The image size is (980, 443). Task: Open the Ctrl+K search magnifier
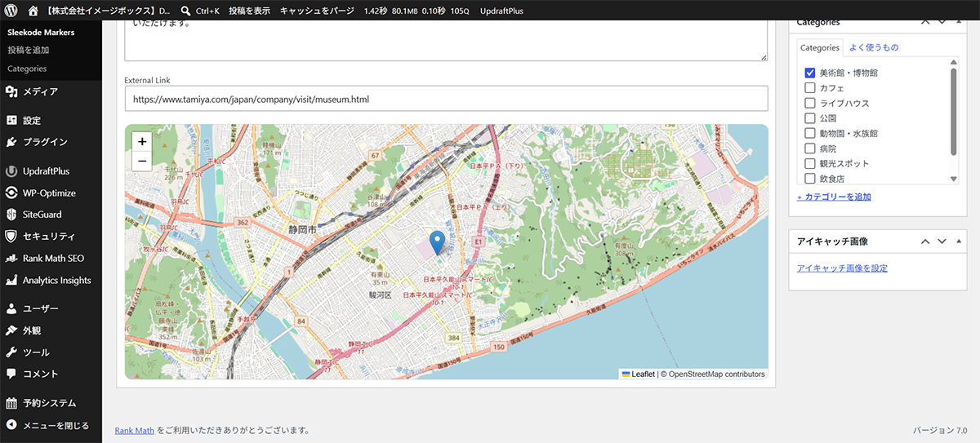[186, 11]
